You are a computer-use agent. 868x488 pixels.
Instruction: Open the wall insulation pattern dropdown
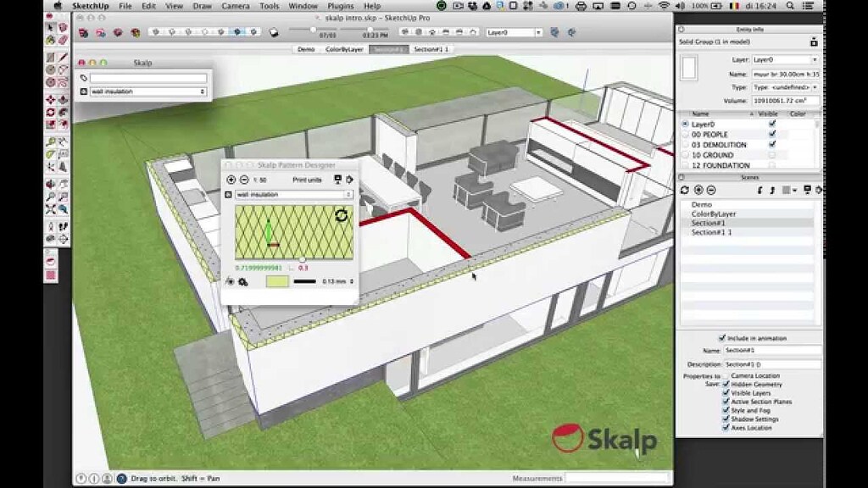click(291, 194)
